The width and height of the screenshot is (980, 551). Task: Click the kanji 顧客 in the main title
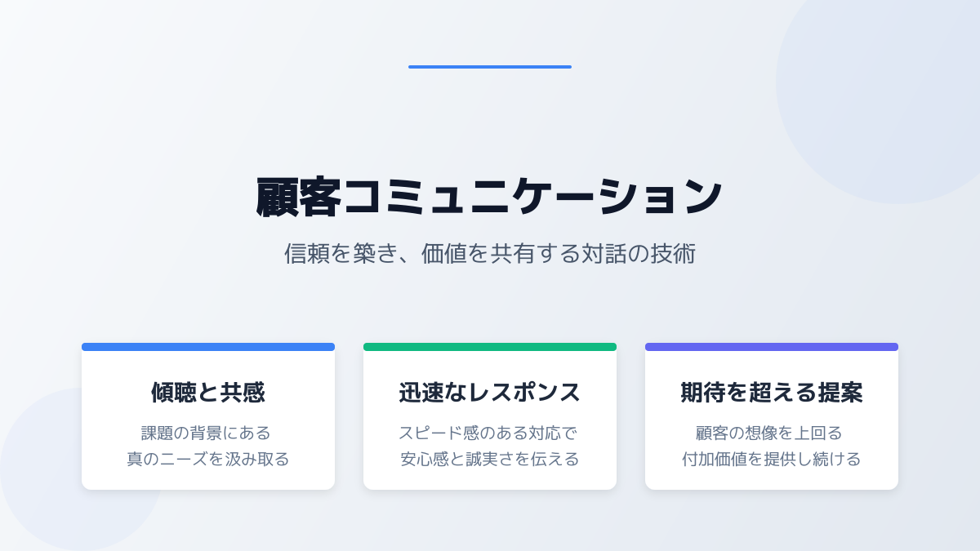click(x=299, y=198)
